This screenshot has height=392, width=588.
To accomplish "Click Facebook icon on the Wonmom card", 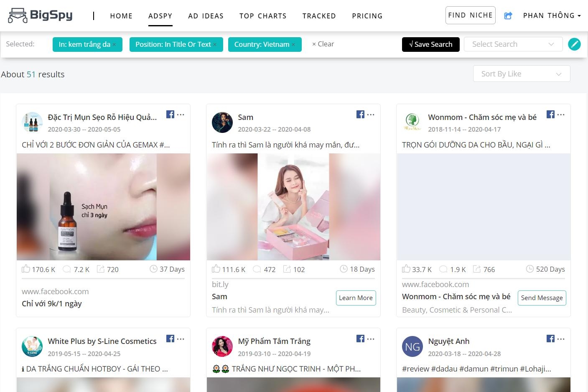I will click(550, 114).
